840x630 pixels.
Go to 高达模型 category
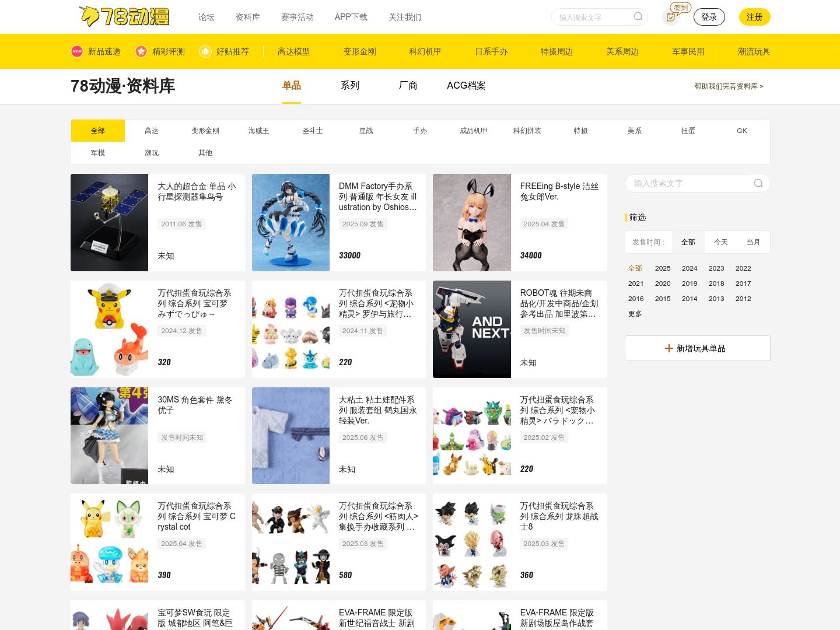[x=294, y=51]
